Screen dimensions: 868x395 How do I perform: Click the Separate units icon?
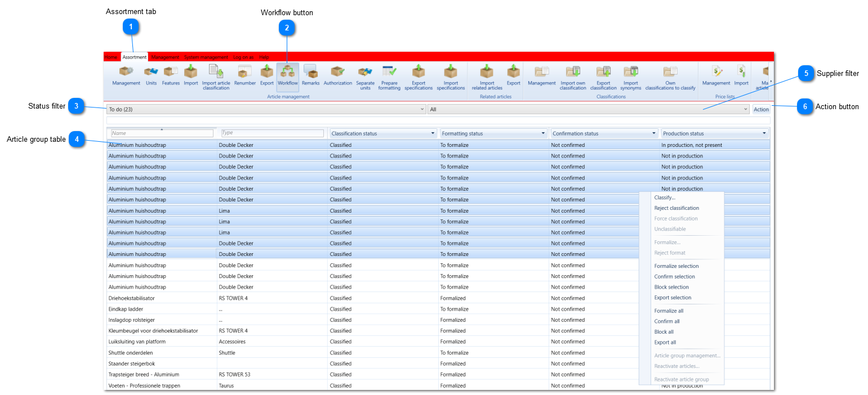(365, 78)
